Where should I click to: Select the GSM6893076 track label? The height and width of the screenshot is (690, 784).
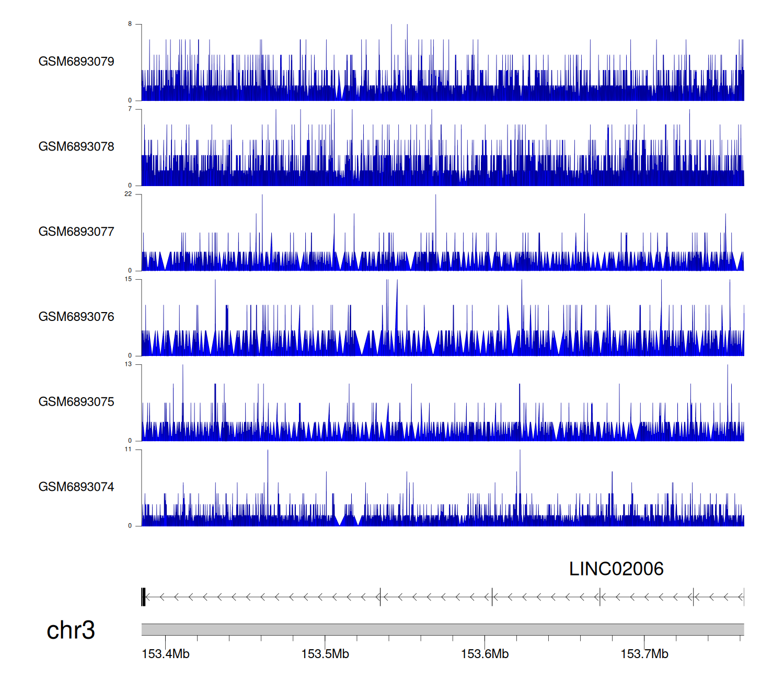[x=76, y=317]
